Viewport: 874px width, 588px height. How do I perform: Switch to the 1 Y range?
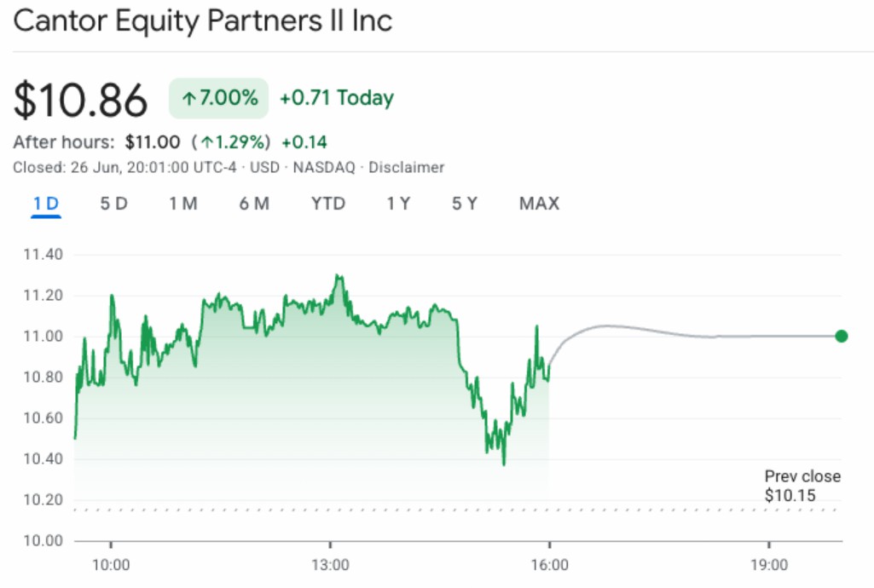[398, 204]
